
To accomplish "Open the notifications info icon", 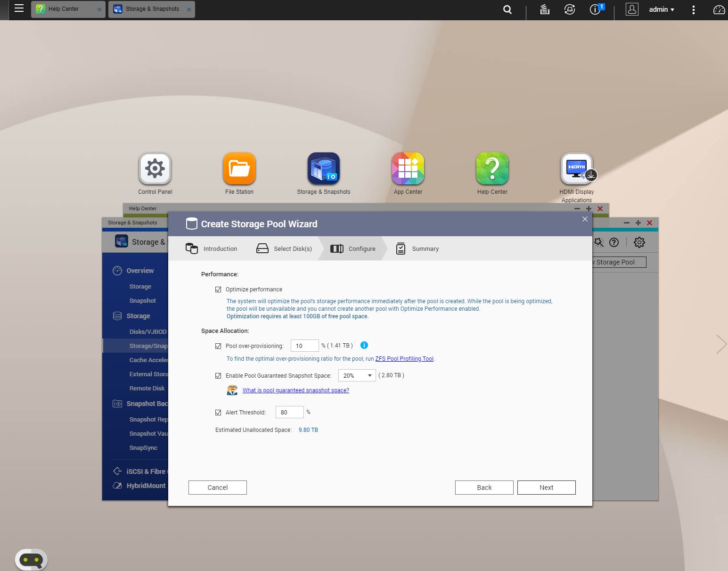I will click(x=595, y=9).
